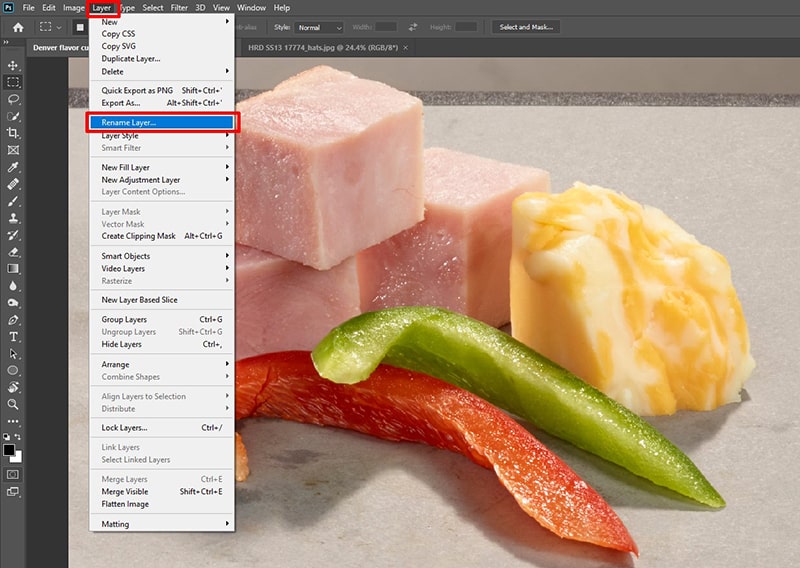Close the HRD SS13 17774_hats.jpg tab
The image size is (800, 568).
click(406, 47)
